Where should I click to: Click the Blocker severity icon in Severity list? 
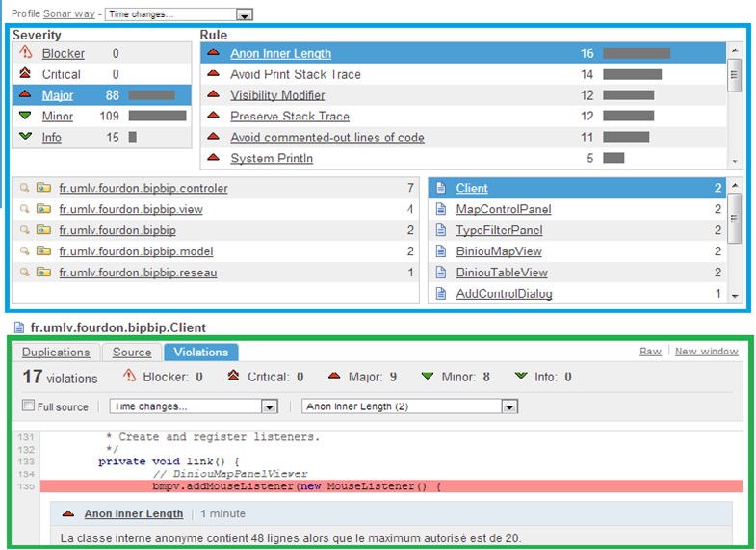click(26, 54)
